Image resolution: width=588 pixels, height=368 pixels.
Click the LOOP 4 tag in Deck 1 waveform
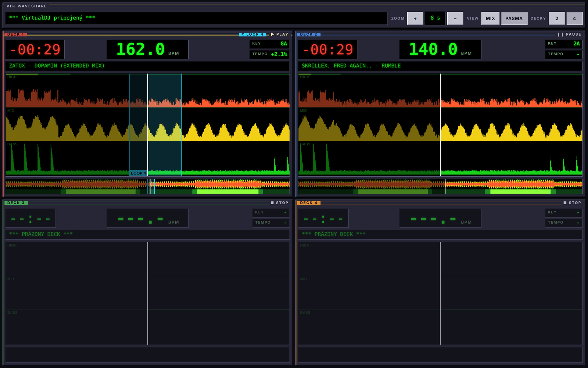pyautogui.click(x=138, y=173)
